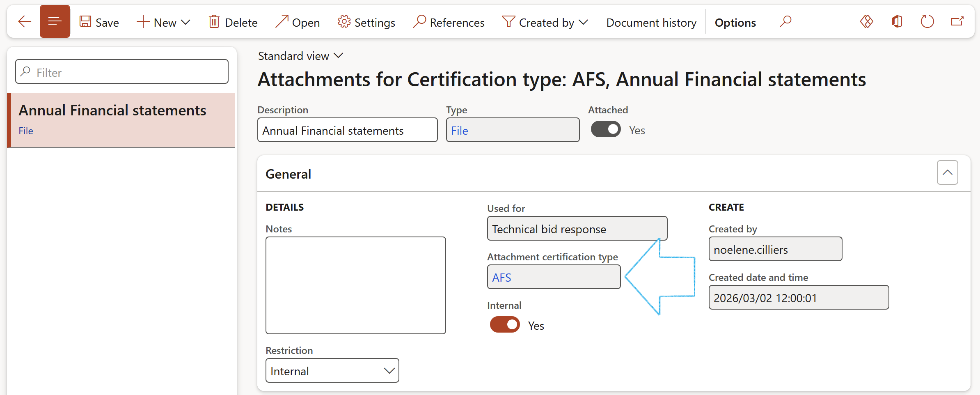Click the refresh page icon

pos(927,22)
